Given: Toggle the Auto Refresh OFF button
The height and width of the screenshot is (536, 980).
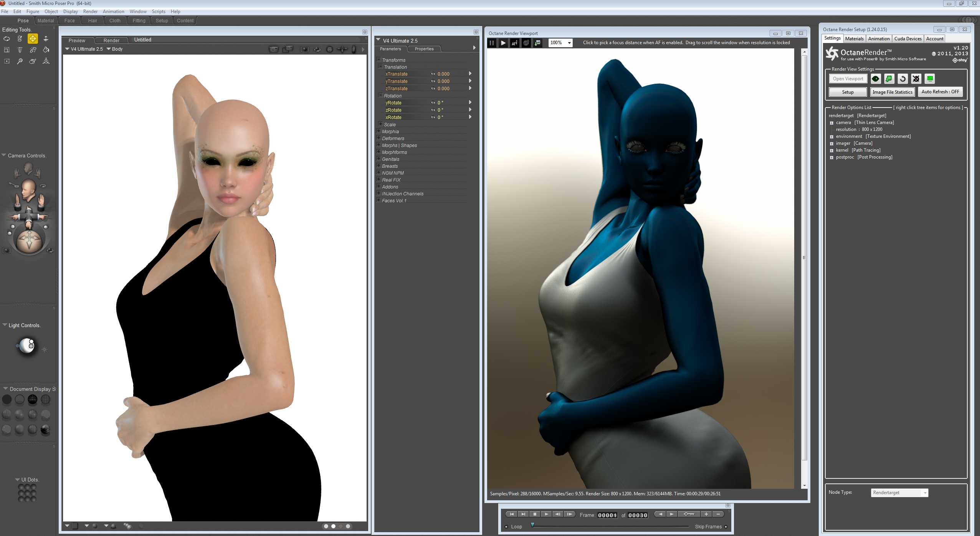Looking at the screenshot, I should coord(940,92).
